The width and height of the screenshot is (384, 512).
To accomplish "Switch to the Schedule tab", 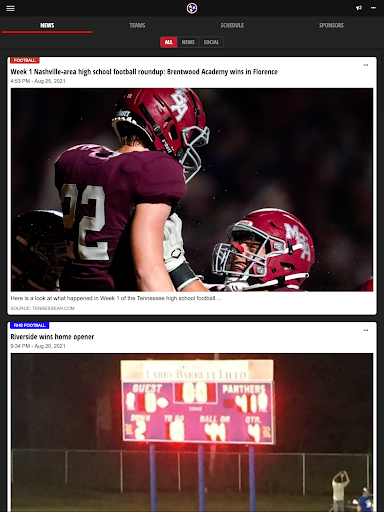I will click(232, 25).
